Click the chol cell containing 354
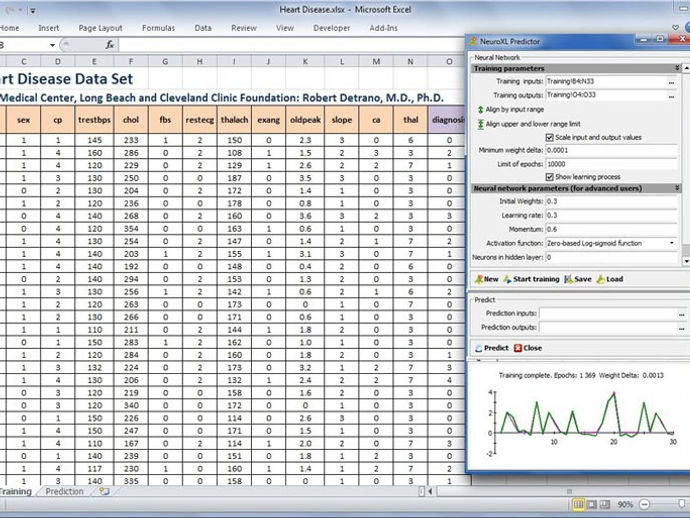The width and height of the screenshot is (690, 518). point(131,229)
